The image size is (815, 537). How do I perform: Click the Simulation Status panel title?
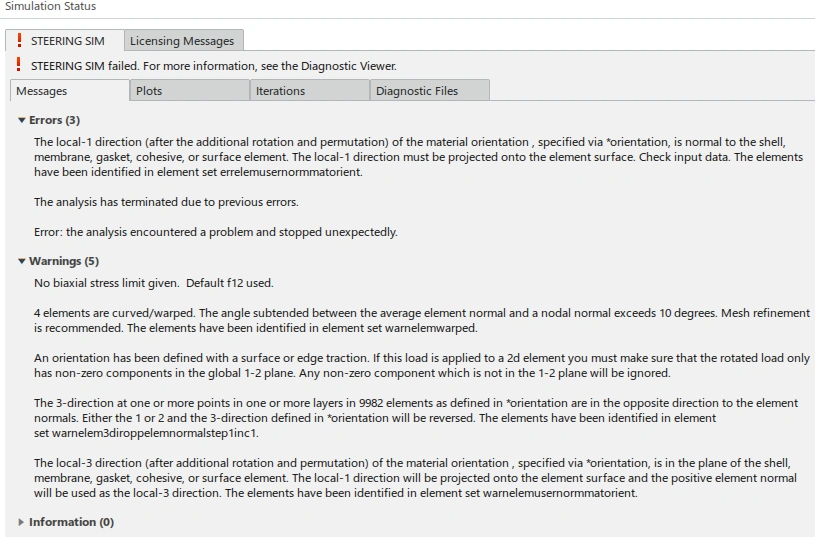(x=51, y=7)
